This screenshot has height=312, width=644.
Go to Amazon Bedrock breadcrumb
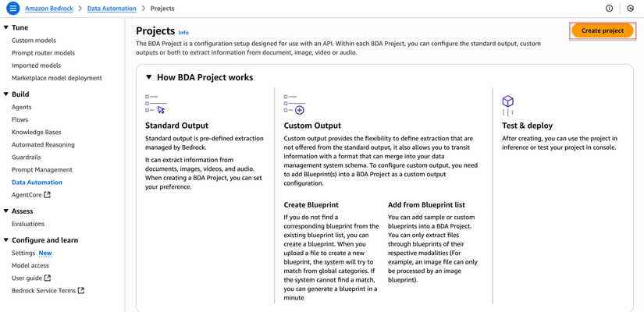coord(49,9)
